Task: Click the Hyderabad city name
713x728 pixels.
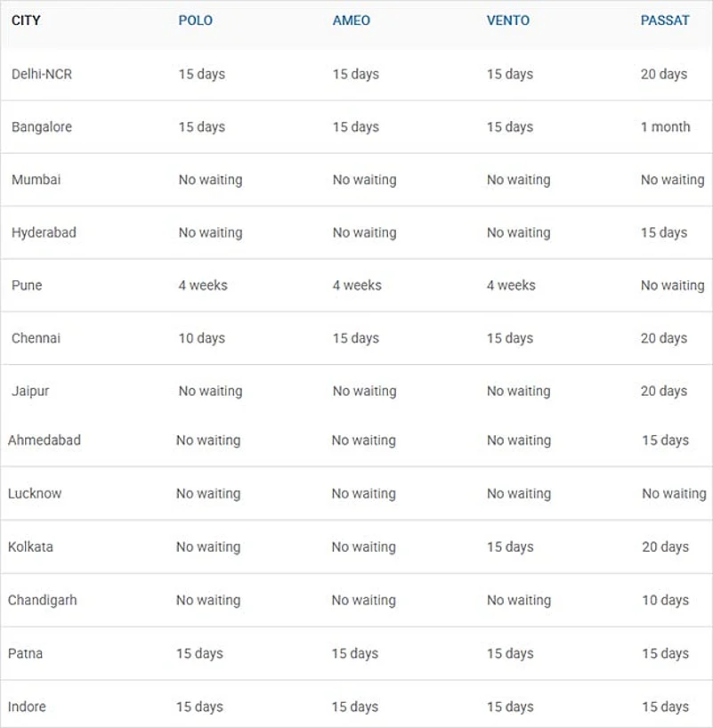Action: 44,232
